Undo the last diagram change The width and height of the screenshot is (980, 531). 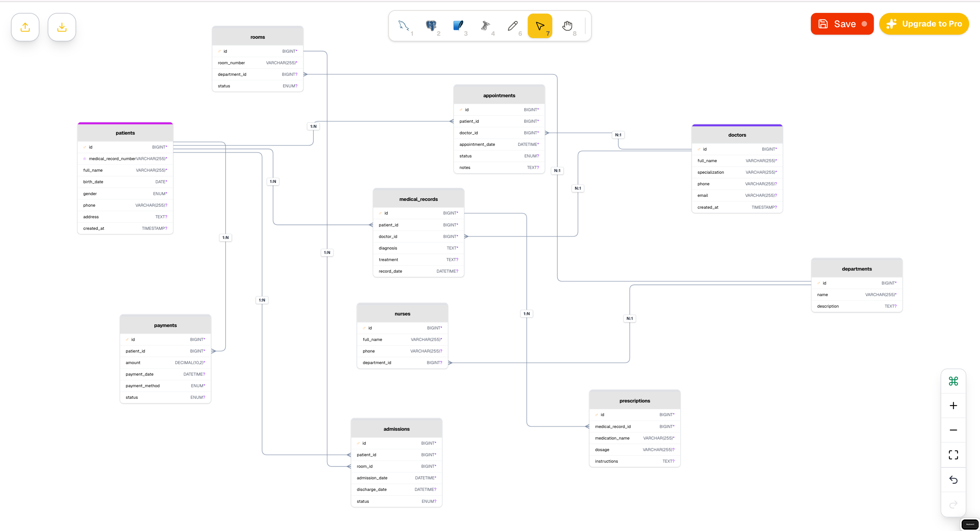pyautogui.click(x=953, y=480)
